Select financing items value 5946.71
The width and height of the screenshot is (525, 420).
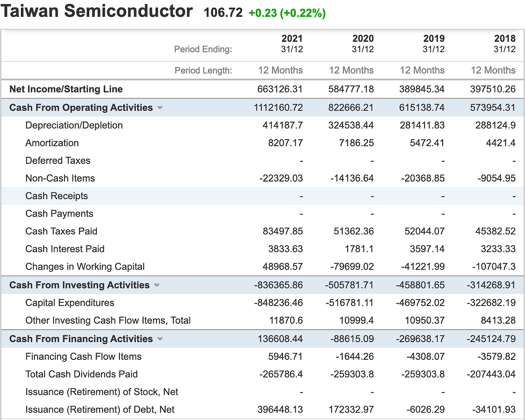tap(285, 356)
